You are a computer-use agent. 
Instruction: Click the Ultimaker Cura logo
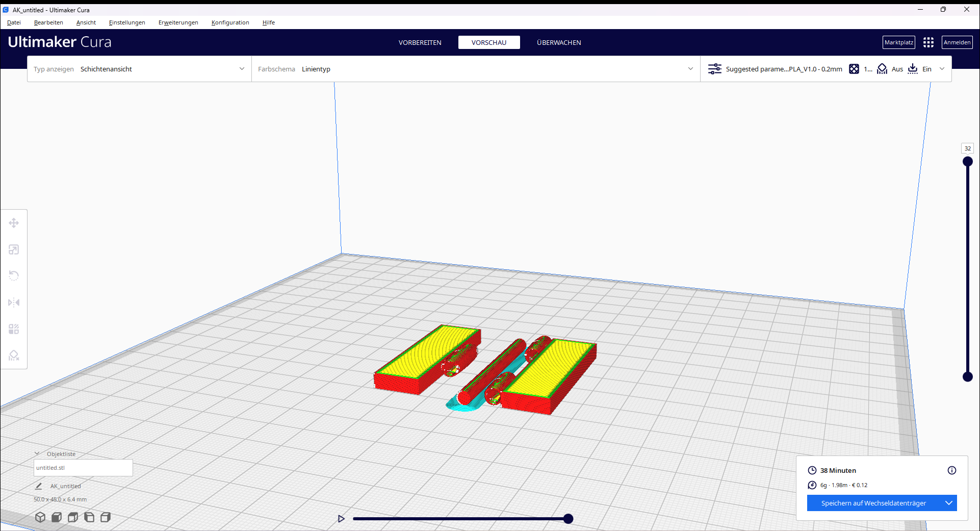point(60,42)
